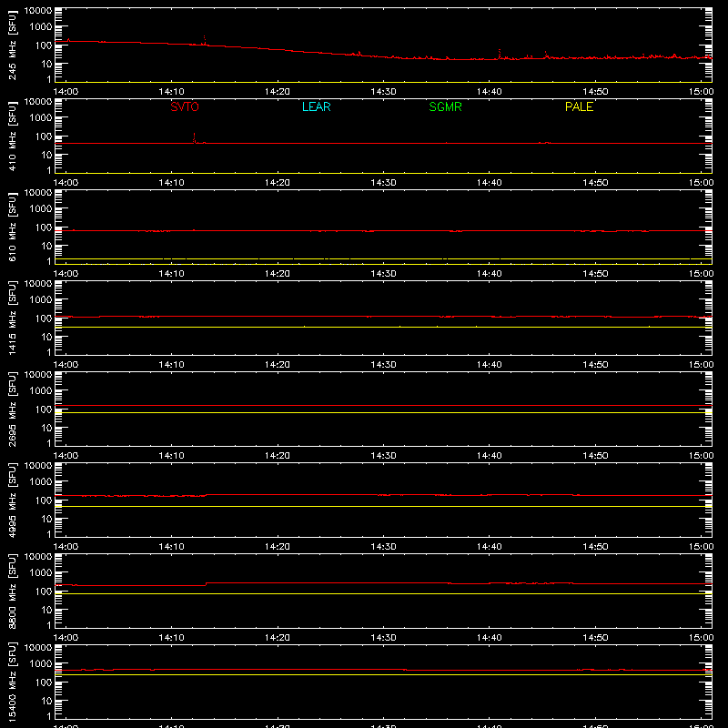Click the 245 MHz spike just after 14:40
This screenshot has width=728, height=728.
click(500, 54)
